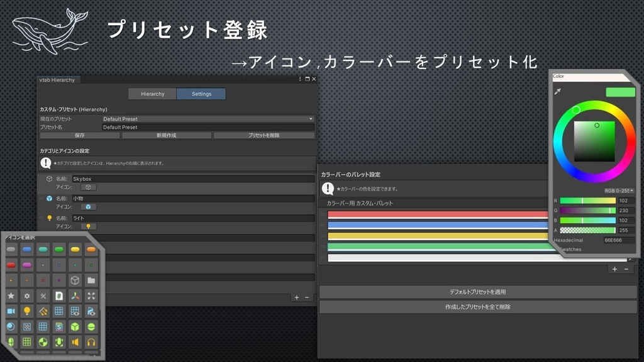Pick the yellow pill icon
The width and height of the screenshot is (644, 362).
pyautogui.click(x=75, y=249)
